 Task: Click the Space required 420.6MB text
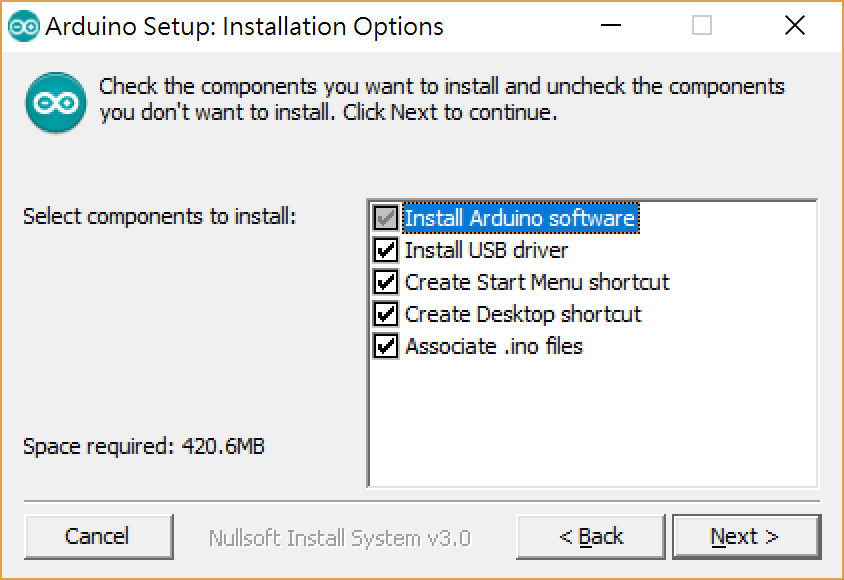(144, 446)
